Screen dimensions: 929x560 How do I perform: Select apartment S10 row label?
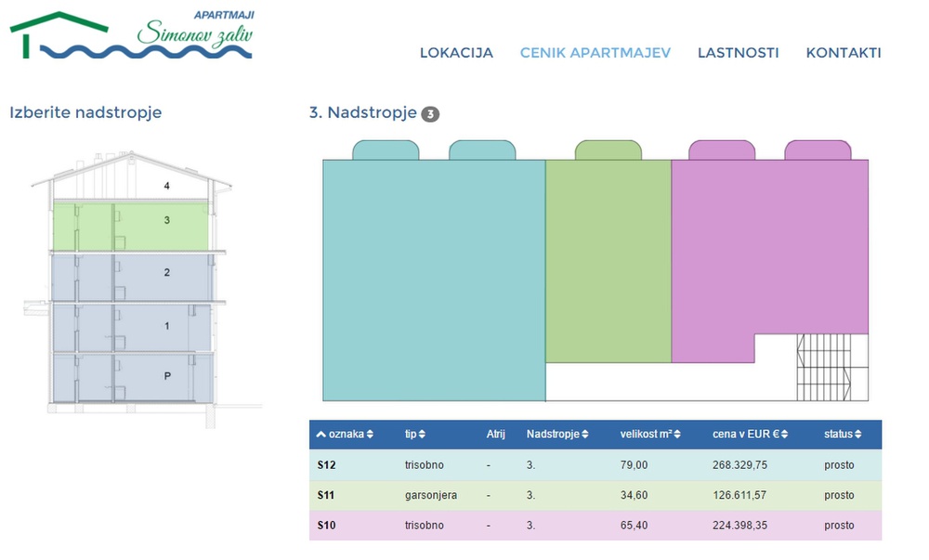326,526
